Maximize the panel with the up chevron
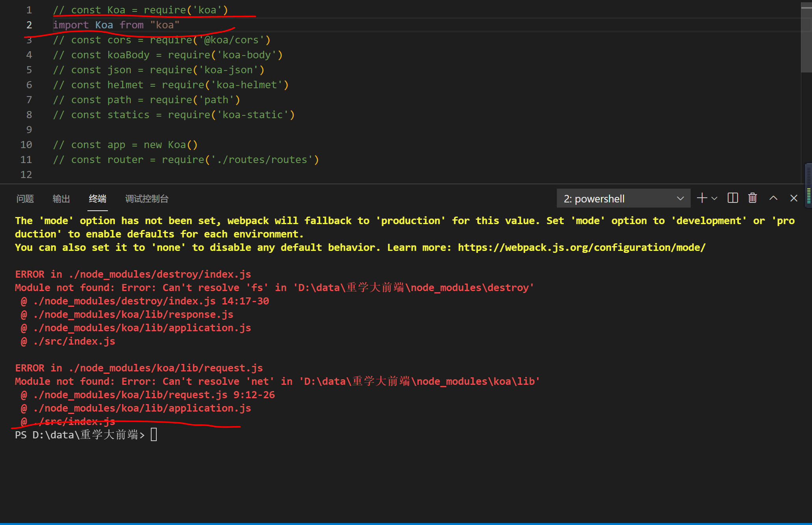Screen dimensions: 812x525 point(773,198)
